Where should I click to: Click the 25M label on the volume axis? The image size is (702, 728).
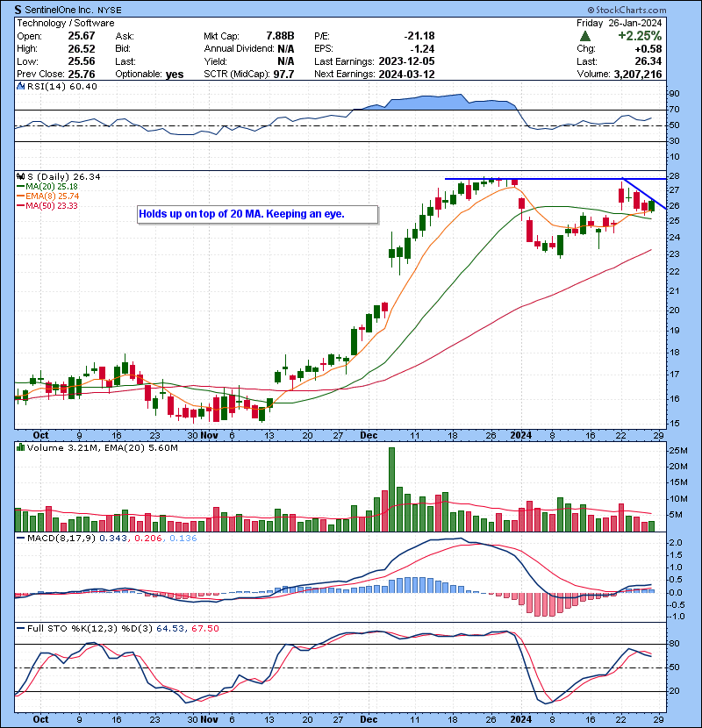[x=677, y=450]
